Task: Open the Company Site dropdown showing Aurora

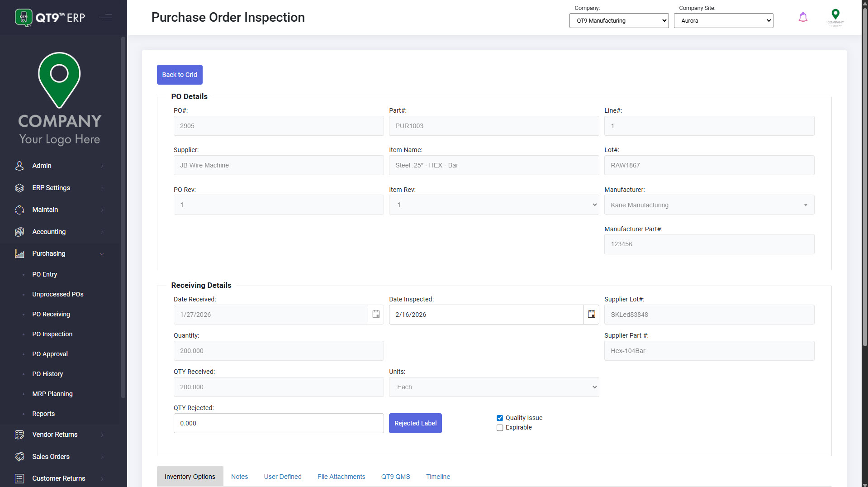Action: coord(723,20)
